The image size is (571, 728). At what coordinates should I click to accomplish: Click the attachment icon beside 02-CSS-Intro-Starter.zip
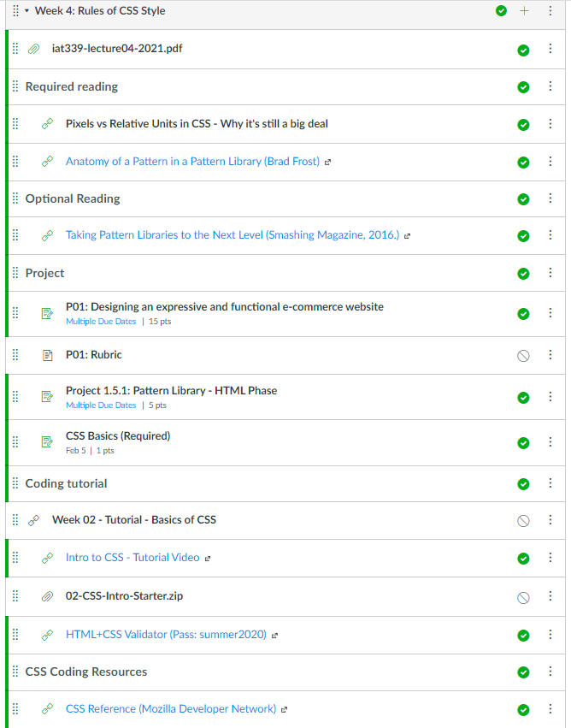tap(47, 597)
